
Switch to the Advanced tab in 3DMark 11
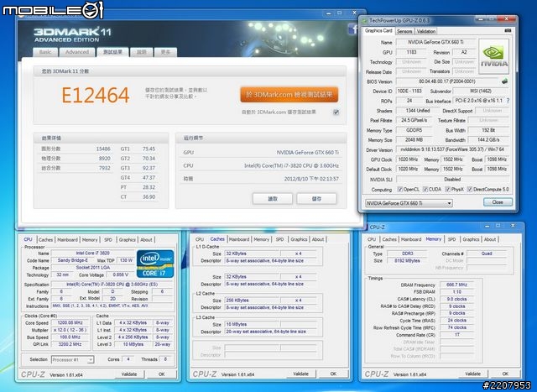(x=76, y=52)
